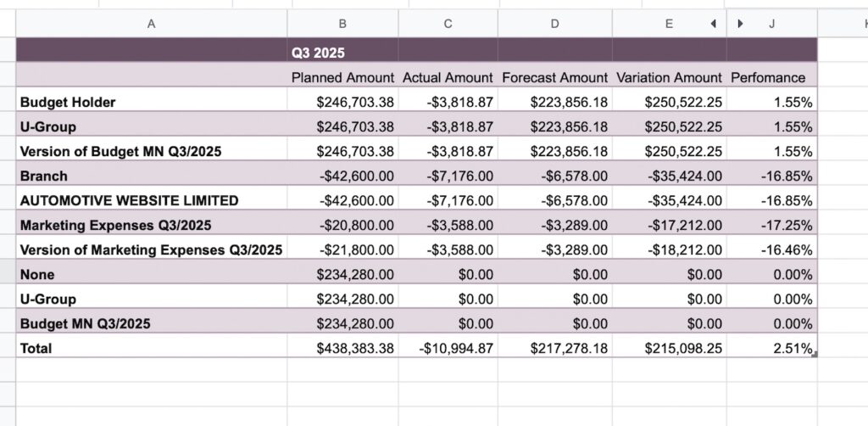Select column A header
The height and width of the screenshot is (426, 868).
(151, 24)
